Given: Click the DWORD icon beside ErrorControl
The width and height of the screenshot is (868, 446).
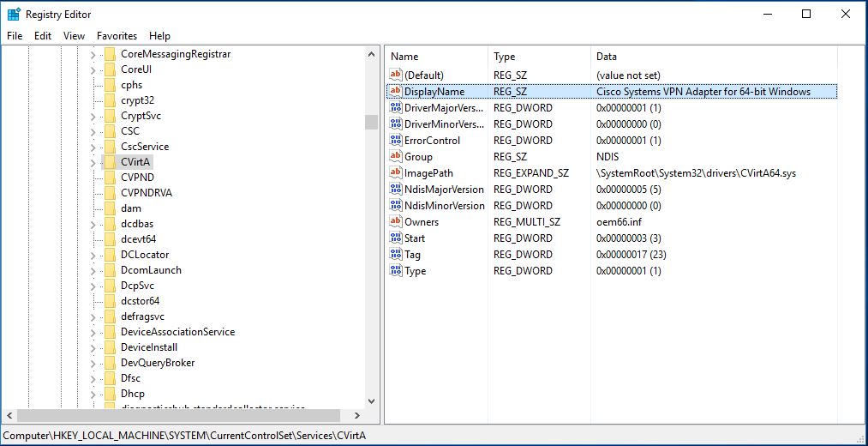Looking at the screenshot, I should [396, 140].
